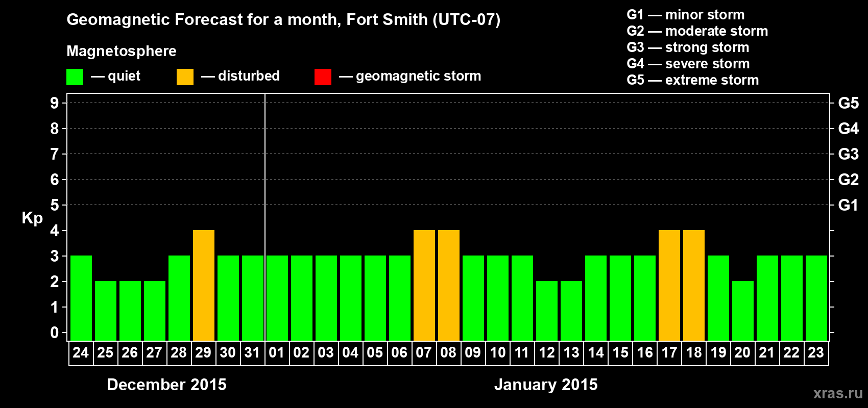This screenshot has width=868, height=408.
Task: Click date label 11 on the axis
Action: pyautogui.click(x=522, y=353)
